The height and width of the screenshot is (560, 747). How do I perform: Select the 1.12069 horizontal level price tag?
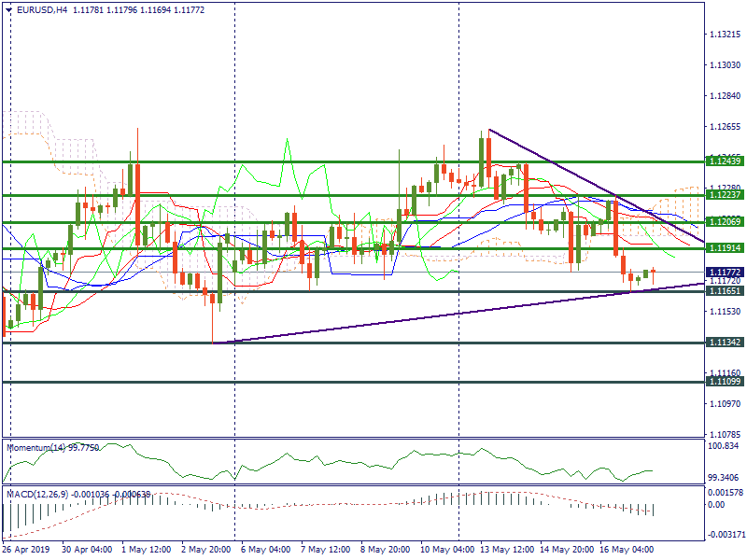click(x=725, y=222)
